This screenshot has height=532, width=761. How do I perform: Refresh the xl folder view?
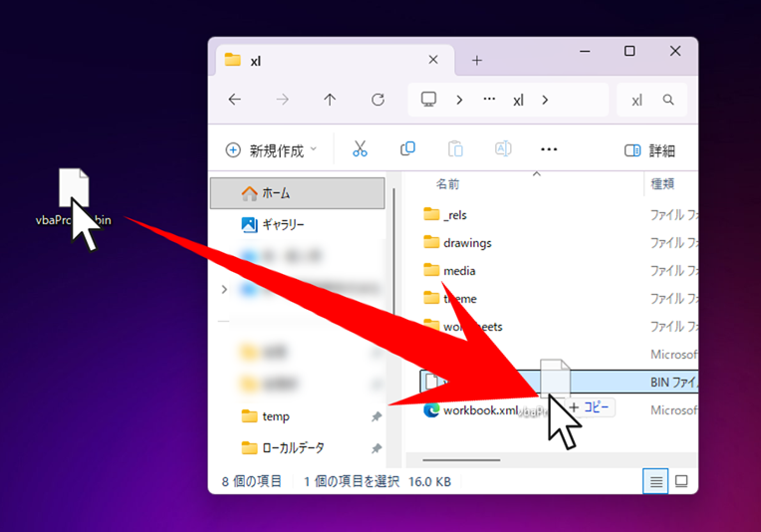pyautogui.click(x=379, y=100)
